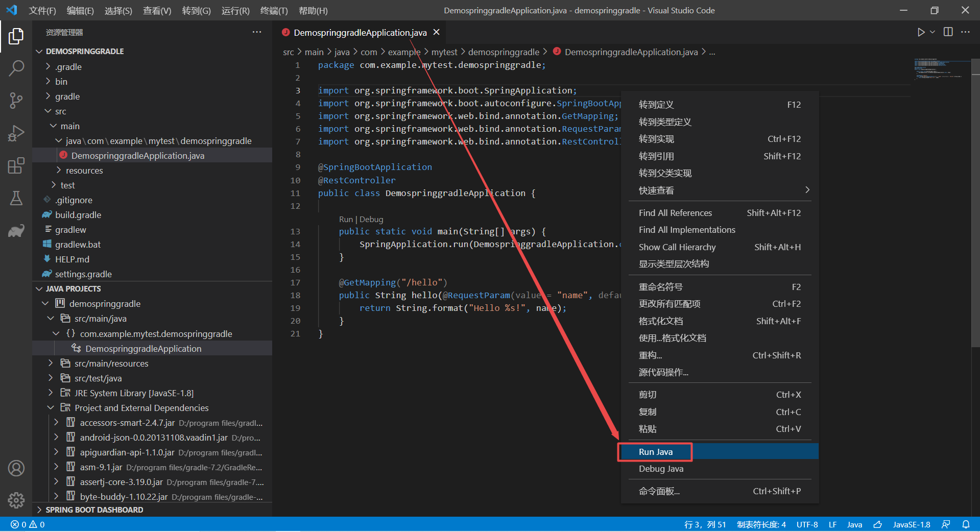
Task: Choose 转到定义 in context menu
Action: point(720,105)
